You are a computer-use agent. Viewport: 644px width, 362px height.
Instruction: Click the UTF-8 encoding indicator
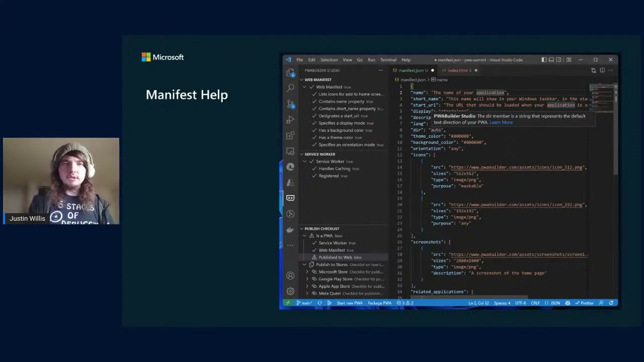pos(521,303)
